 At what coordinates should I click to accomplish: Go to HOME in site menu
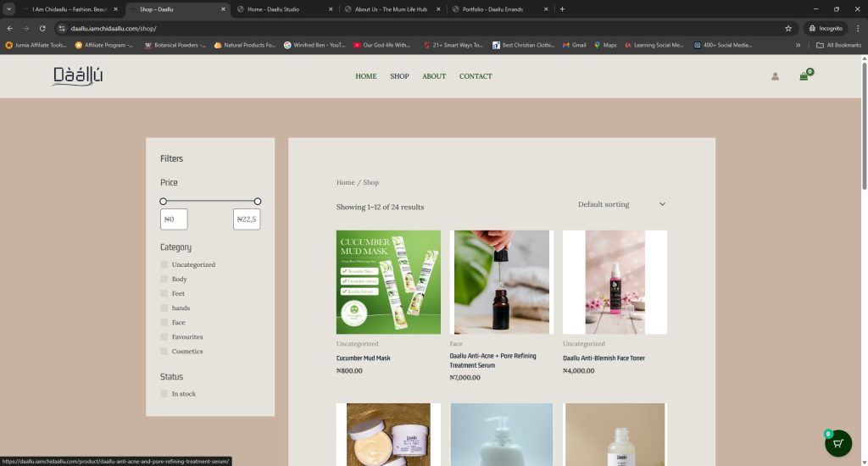(x=366, y=76)
